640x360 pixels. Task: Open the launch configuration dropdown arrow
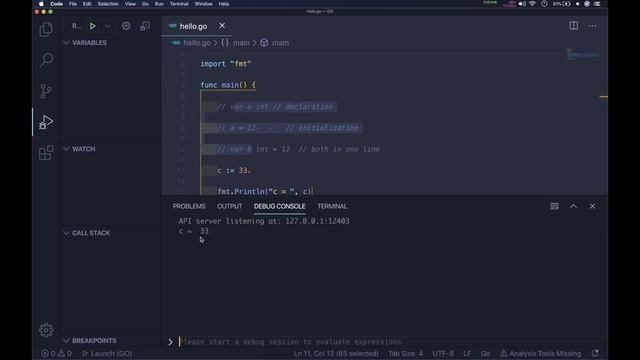108,26
